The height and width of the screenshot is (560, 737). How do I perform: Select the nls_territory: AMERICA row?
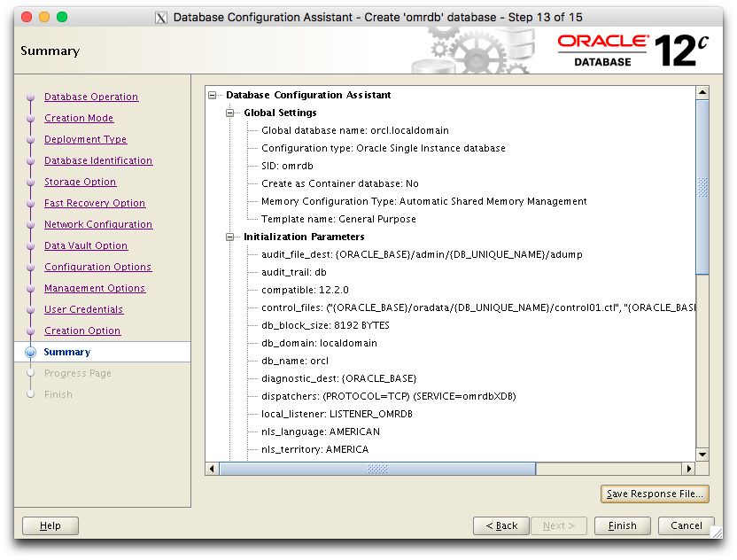pos(315,449)
